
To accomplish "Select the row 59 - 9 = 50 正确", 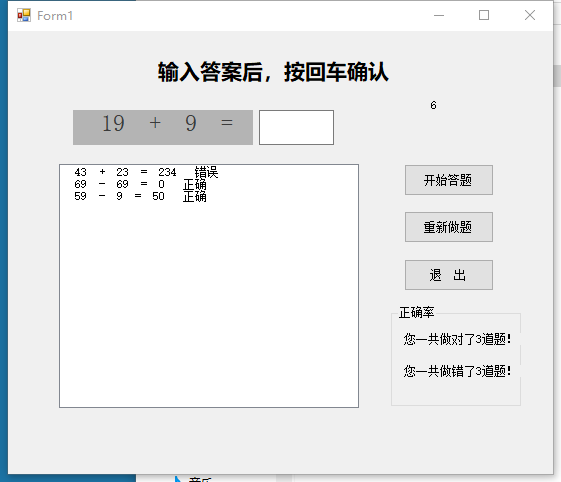I will (x=140, y=196).
